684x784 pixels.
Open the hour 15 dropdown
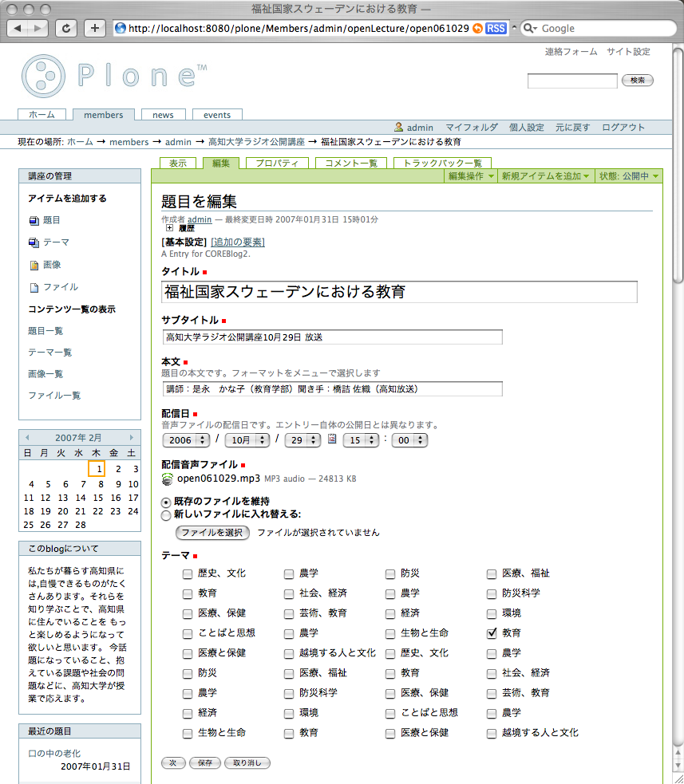(x=361, y=440)
